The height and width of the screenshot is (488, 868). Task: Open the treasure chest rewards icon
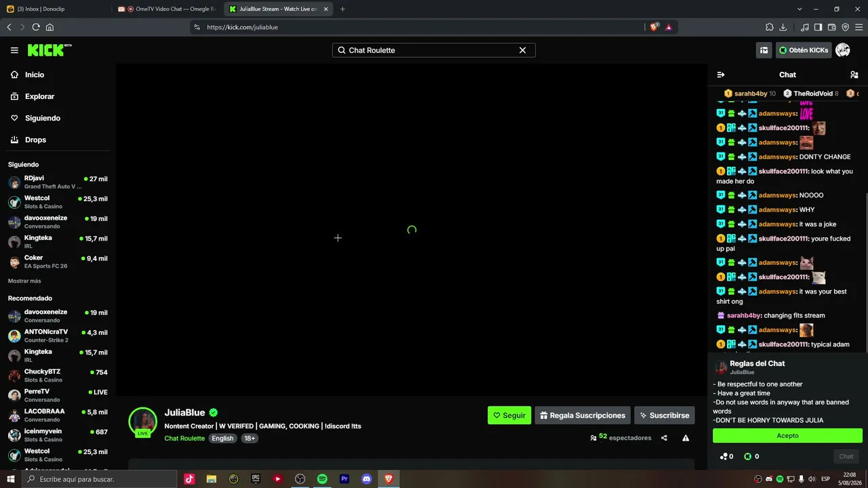point(764,50)
